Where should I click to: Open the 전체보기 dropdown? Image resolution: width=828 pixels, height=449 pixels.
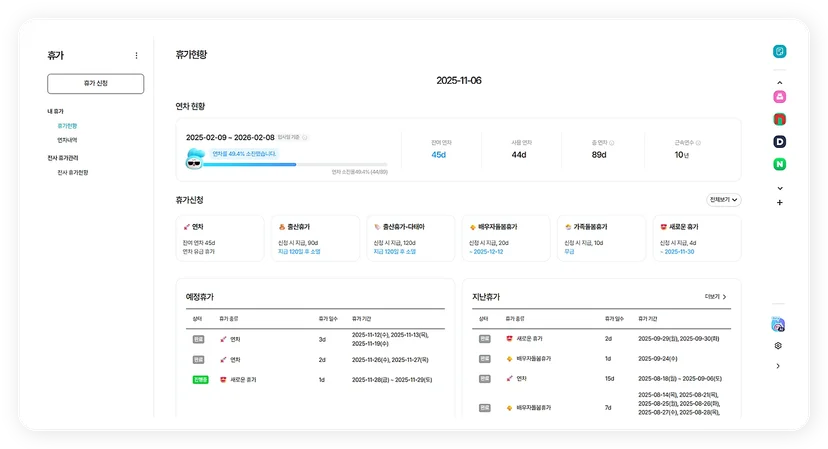tap(723, 200)
